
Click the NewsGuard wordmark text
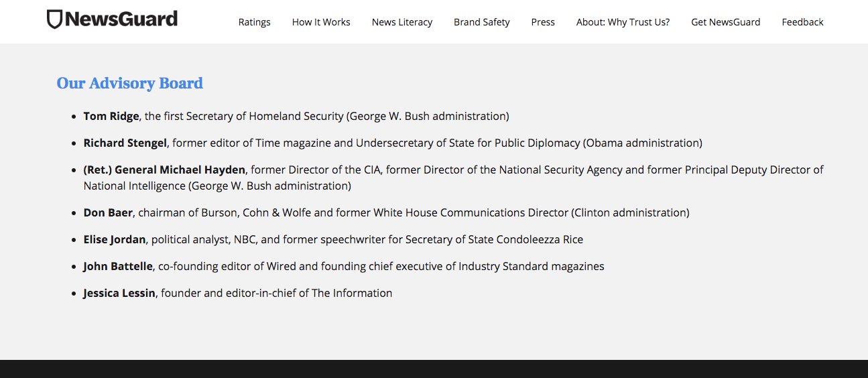(x=121, y=19)
